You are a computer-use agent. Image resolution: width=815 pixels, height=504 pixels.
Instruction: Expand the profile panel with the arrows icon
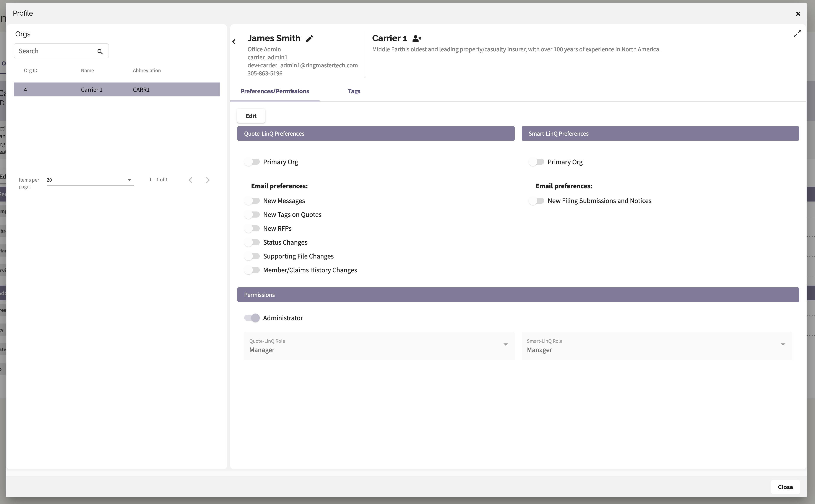click(797, 34)
